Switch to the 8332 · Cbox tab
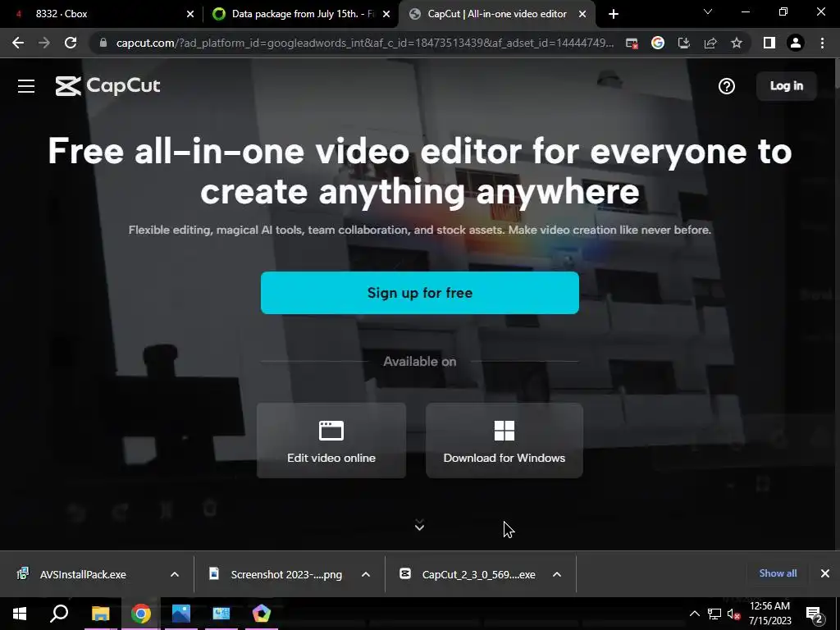 102,14
